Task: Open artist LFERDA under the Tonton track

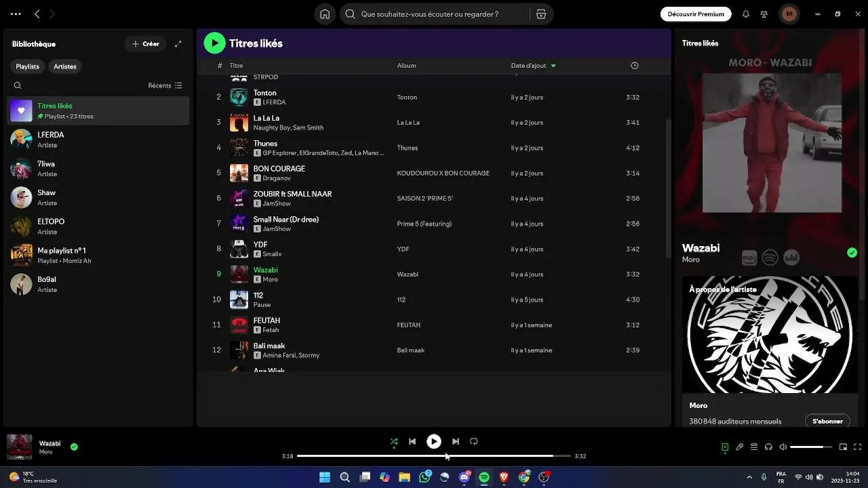Action: point(274,102)
